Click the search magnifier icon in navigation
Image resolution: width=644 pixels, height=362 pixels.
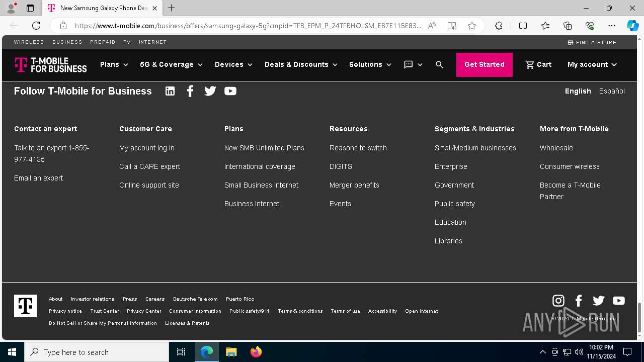click(439, 64)
